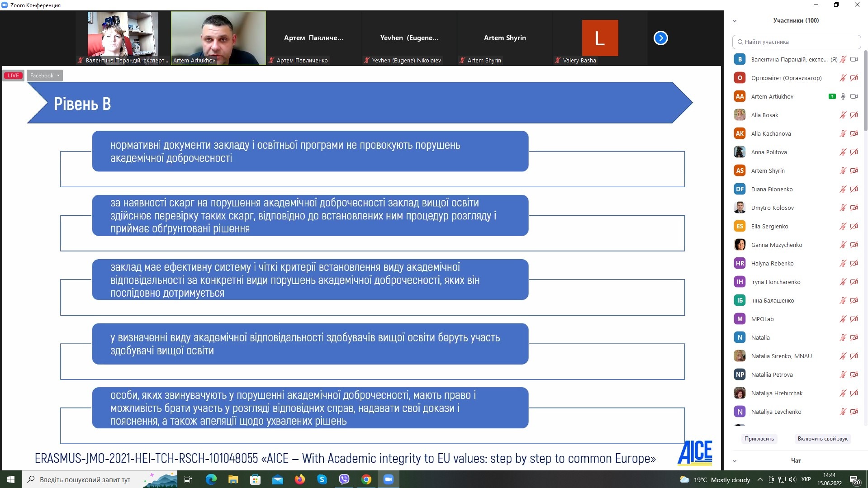The width and height of the screenshot is (868, 488).
Task: Open Skype from the taskbar
Action: click(x=322, y=479)
